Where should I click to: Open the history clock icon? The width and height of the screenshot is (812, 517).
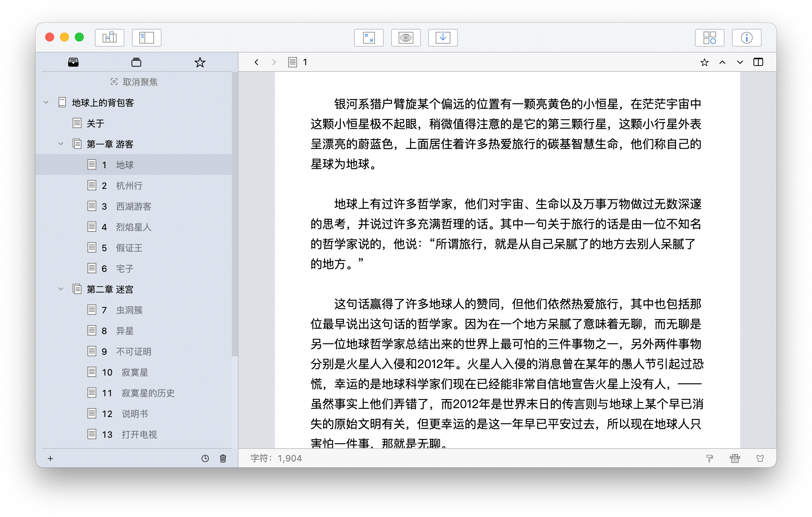coord(205,458)
